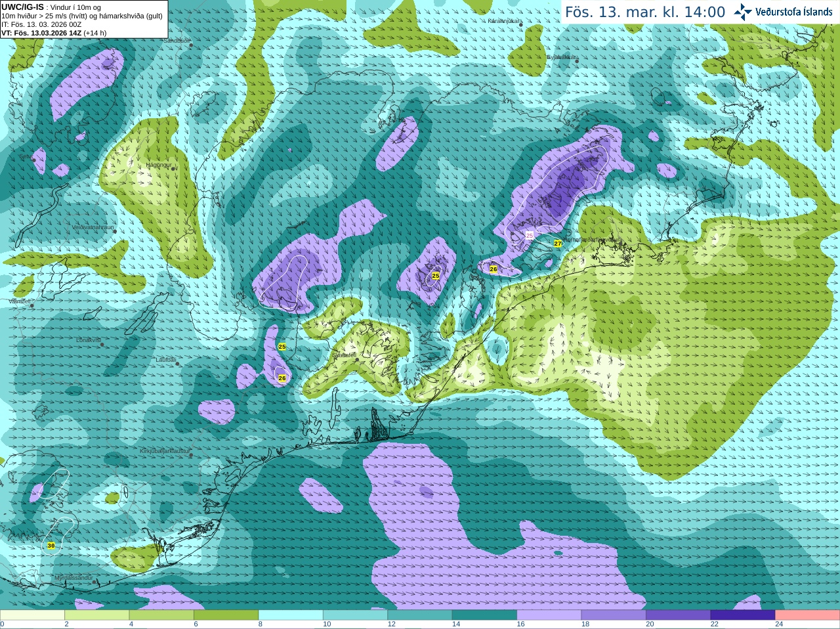
Task: Click the '10m hviður > 25 m/s' description line
Action: [x=82, y=16]
